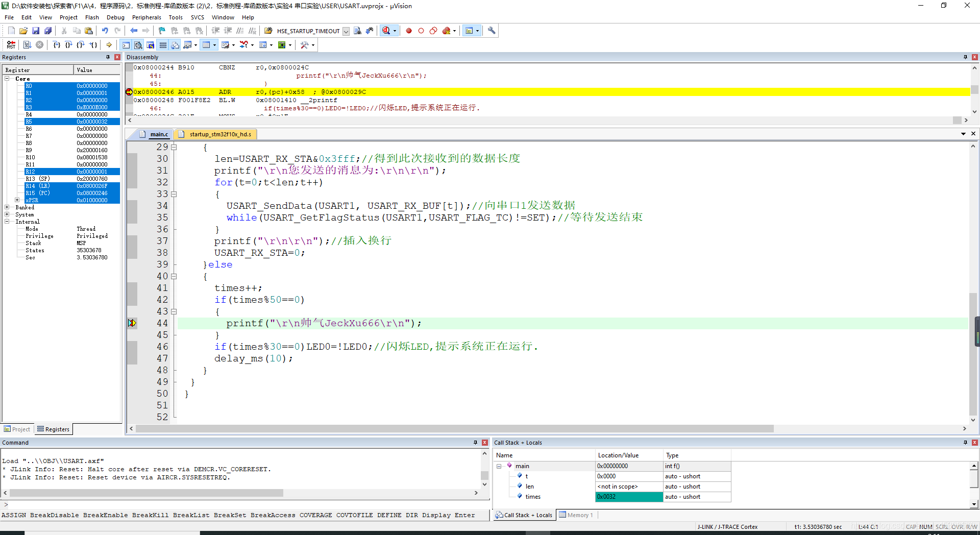980x535 pixels.
Task: Reset the CPU with the RST icon
Action: point(11,45)
